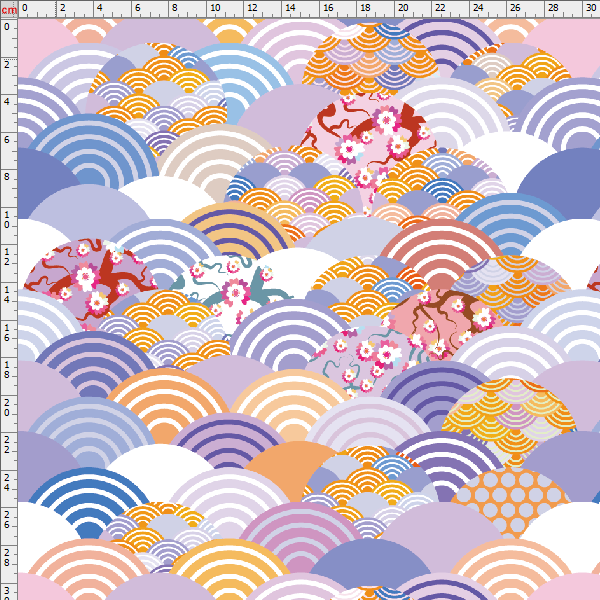This screenshot has height=600, width=600.
Task: Click the 6 mark on vertical ruler
Action: click(x=7, y=140)
